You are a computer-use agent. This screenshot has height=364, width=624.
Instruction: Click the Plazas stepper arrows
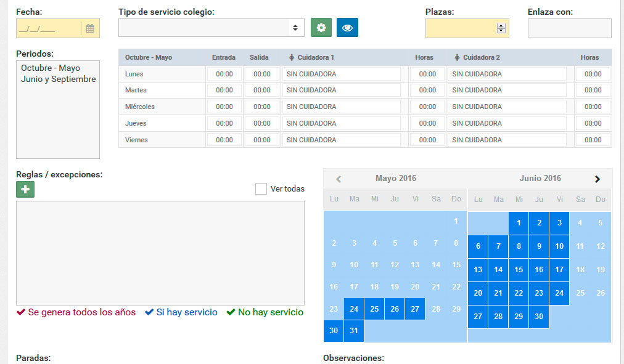point(501,28)
